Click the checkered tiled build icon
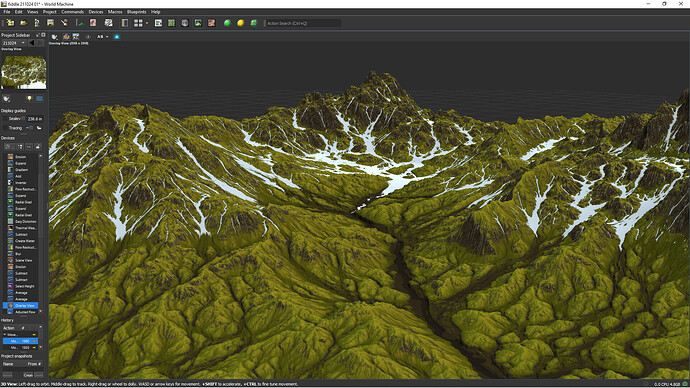690x388 pixels. [108, 23]
